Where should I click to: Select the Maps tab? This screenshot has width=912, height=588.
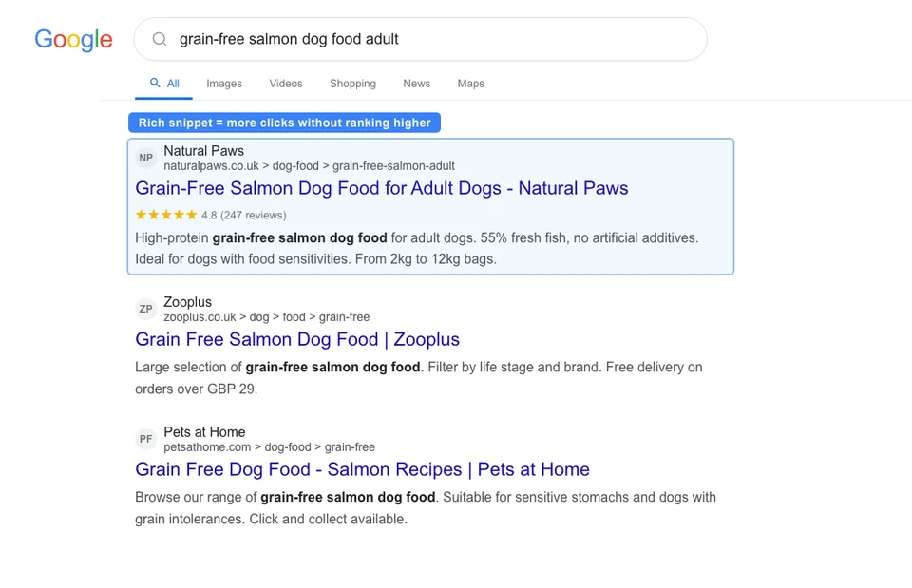pos(470,84)
